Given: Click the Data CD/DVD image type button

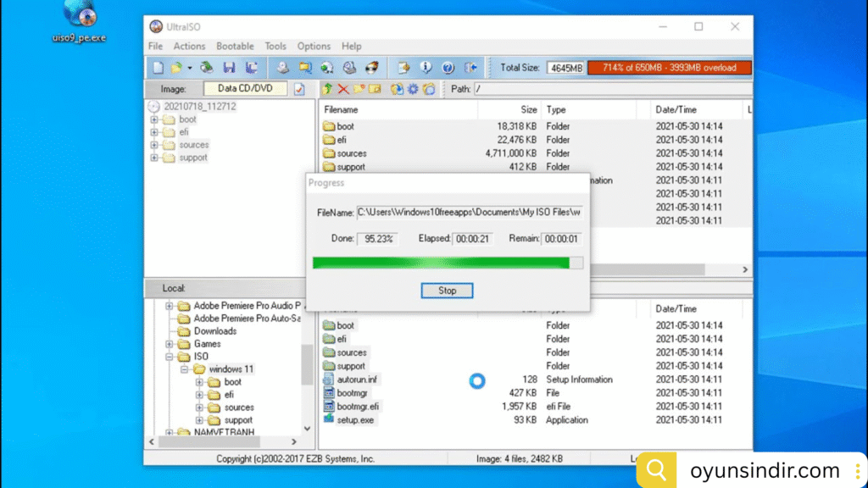Looking at the screenshot, I should pyautogui.click(x=245, y=88).
